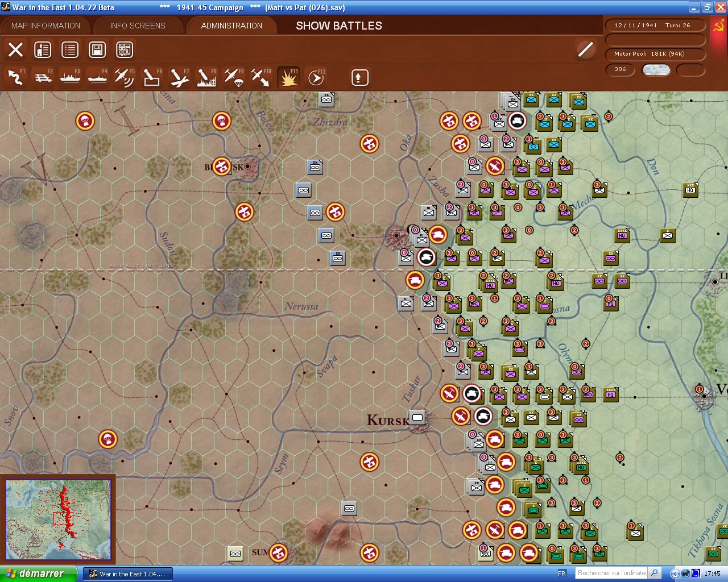Click the snowy weather indicator pill
This screenshot has width=728, height=582.
point(656,69)
